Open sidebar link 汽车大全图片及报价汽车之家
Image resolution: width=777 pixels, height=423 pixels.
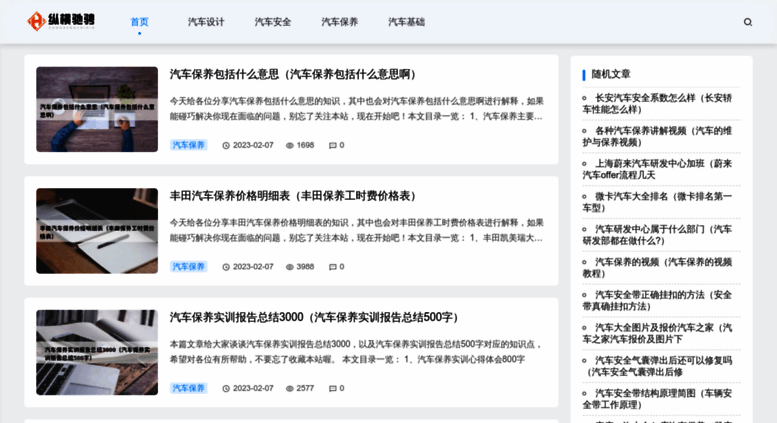pos(657,333)
